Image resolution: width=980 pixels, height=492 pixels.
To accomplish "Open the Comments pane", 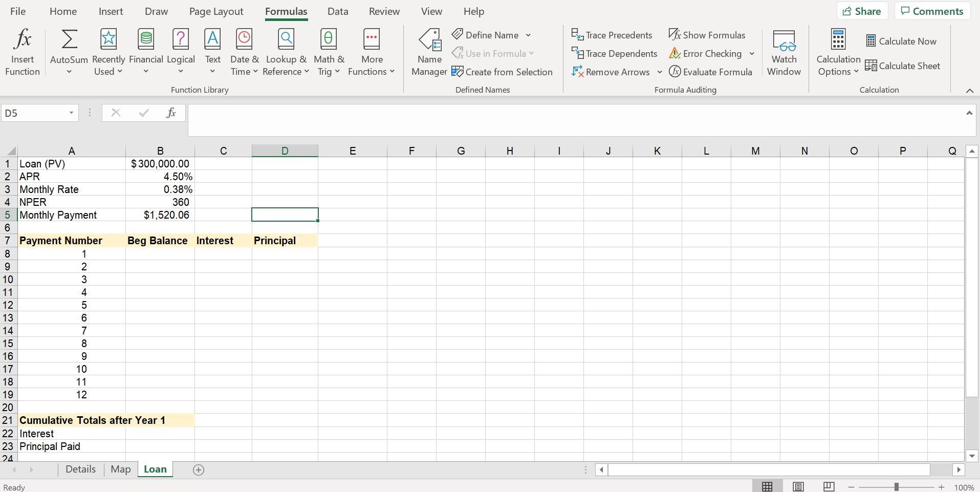I will 932,11.
